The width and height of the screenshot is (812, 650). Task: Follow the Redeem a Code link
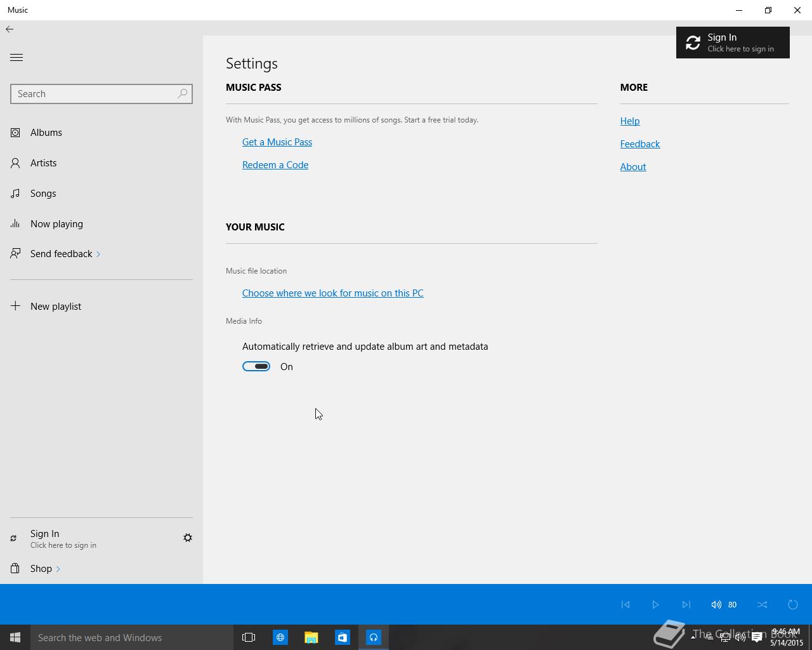[275, 164]
